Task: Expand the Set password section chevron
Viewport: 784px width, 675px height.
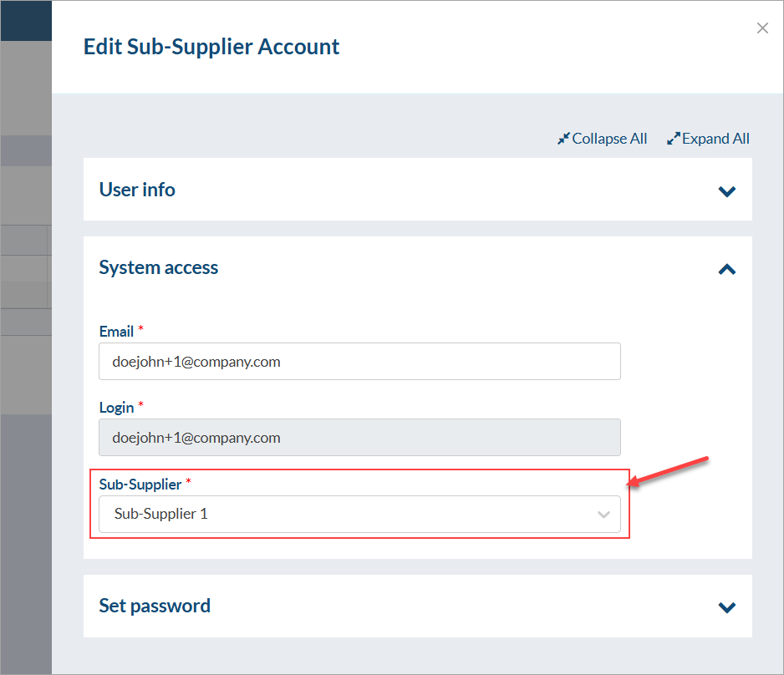Action: point(727,607)
